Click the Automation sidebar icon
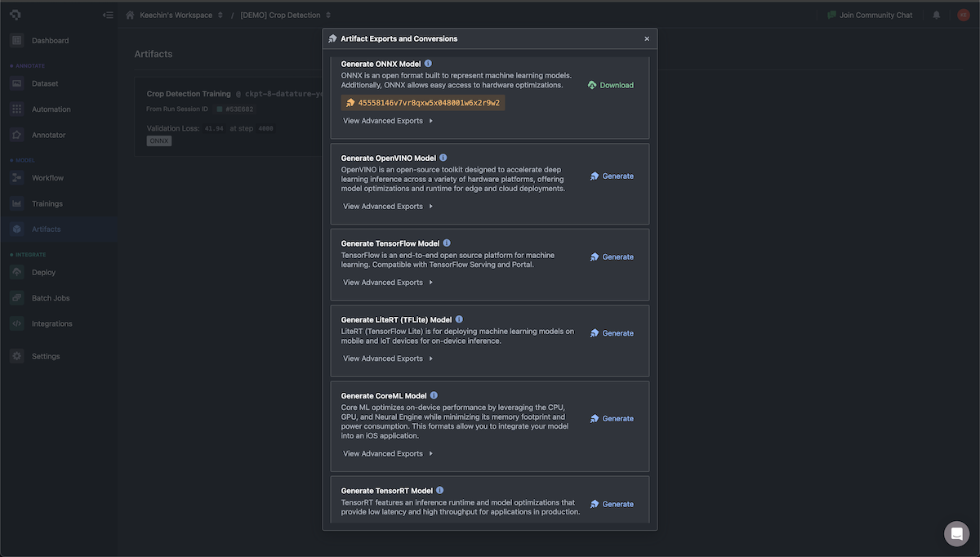Image resolution: width=980 pixels, height=557 pixels. (17, 109)
